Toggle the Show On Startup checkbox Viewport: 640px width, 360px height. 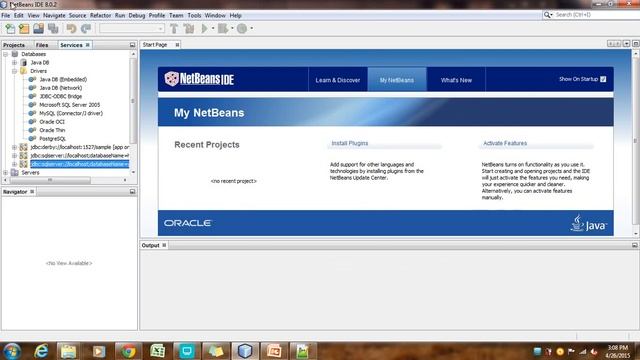tap(603, 79)
